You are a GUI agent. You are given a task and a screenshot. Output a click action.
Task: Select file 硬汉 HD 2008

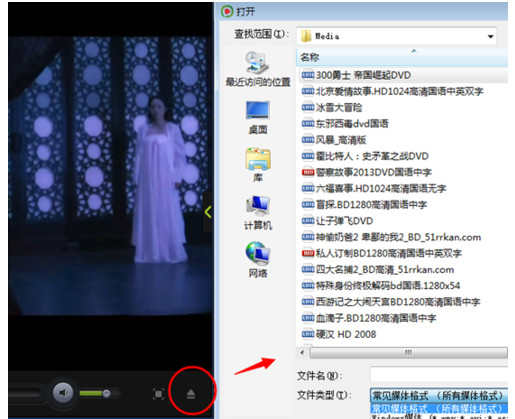339,334
